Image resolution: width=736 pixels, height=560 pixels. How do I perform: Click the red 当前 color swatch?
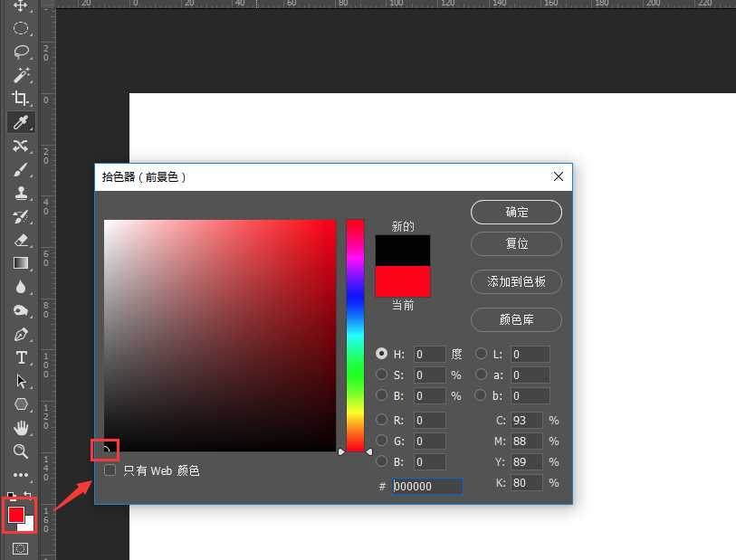click(402, 282)
